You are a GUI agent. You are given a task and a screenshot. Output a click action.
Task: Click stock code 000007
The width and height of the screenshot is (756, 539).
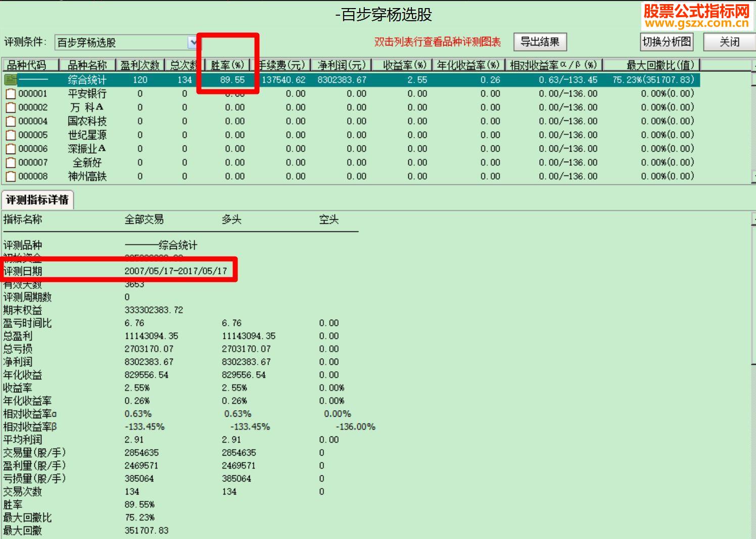click(x=33, y=162)
